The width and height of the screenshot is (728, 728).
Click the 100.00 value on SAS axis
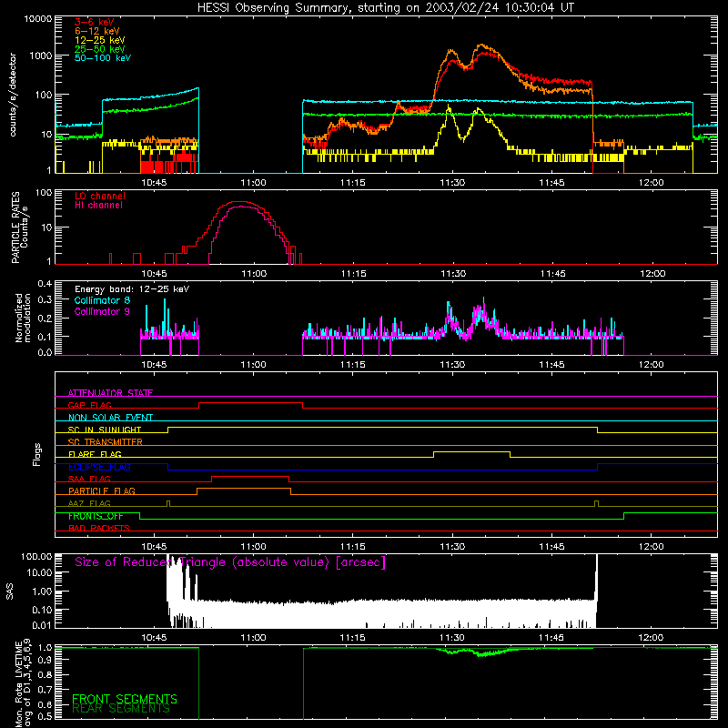[36, 556]
